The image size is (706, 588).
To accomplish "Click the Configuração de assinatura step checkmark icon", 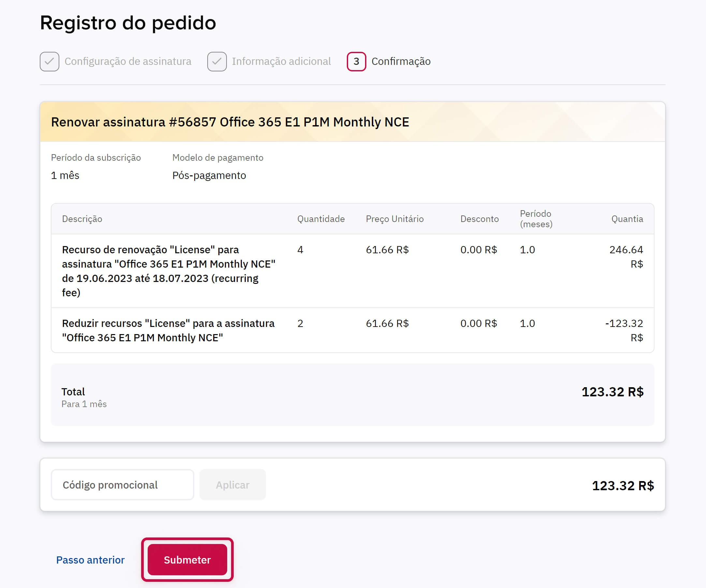I will pyautogui.click(x=50, y=62).
